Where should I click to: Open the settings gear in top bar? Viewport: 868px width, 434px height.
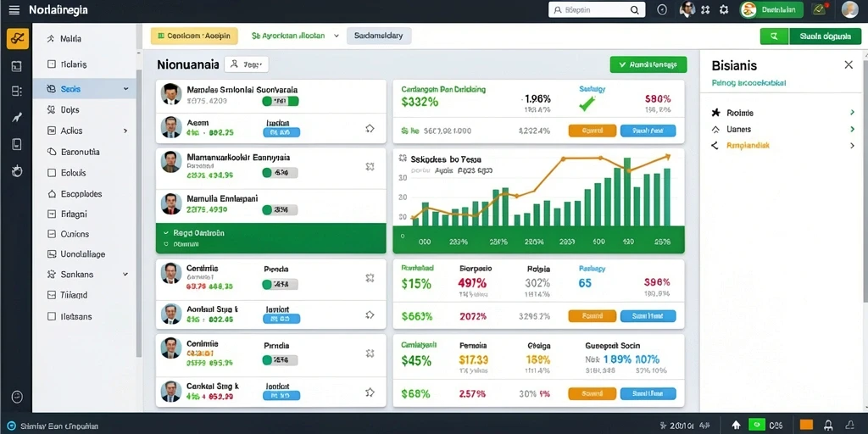(724, 9)
